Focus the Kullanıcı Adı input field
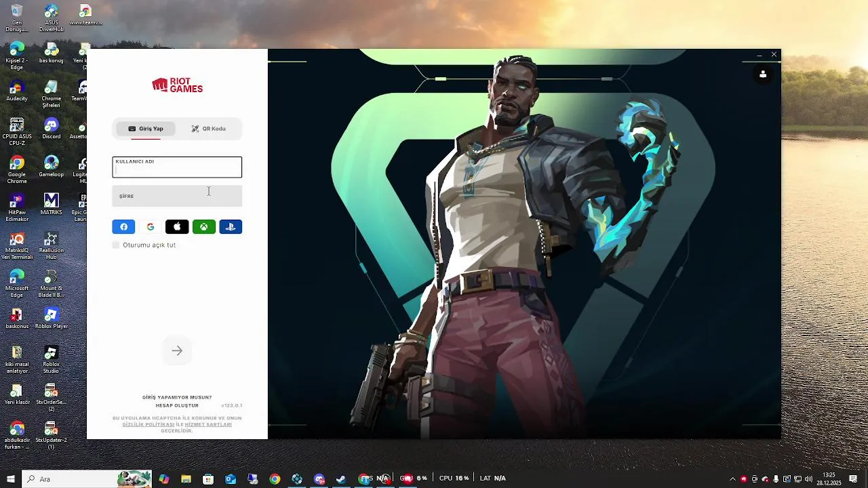Image resolution: width=868 pixels, height=488 pixels. (x=177, y=167)
